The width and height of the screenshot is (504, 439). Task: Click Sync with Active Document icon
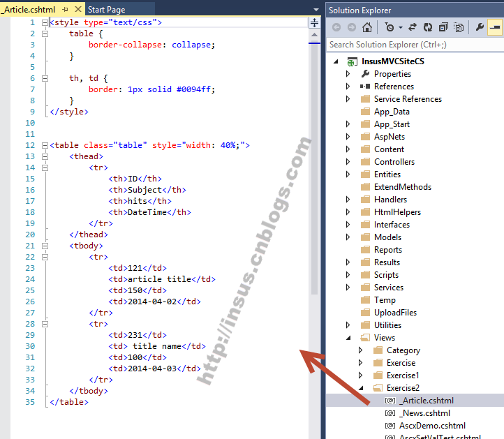pyautogui.click(x=413, y=27)
